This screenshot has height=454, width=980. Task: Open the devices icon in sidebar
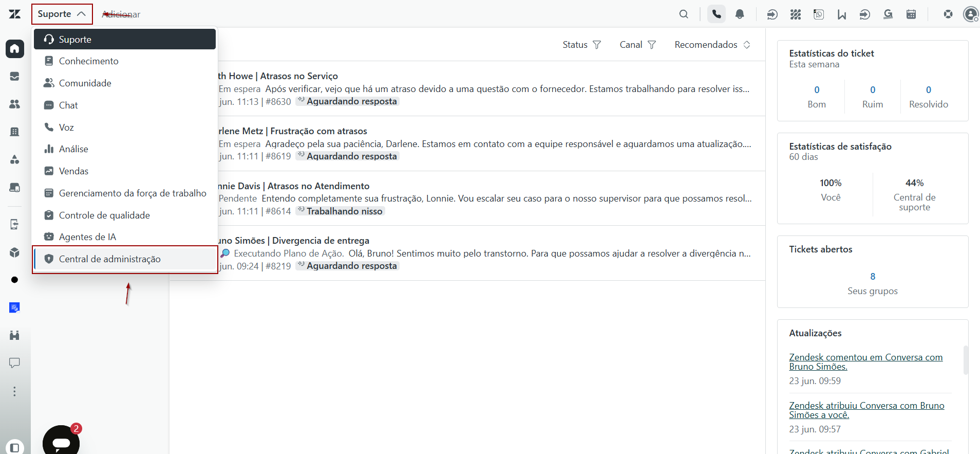(x=15, y=188)
